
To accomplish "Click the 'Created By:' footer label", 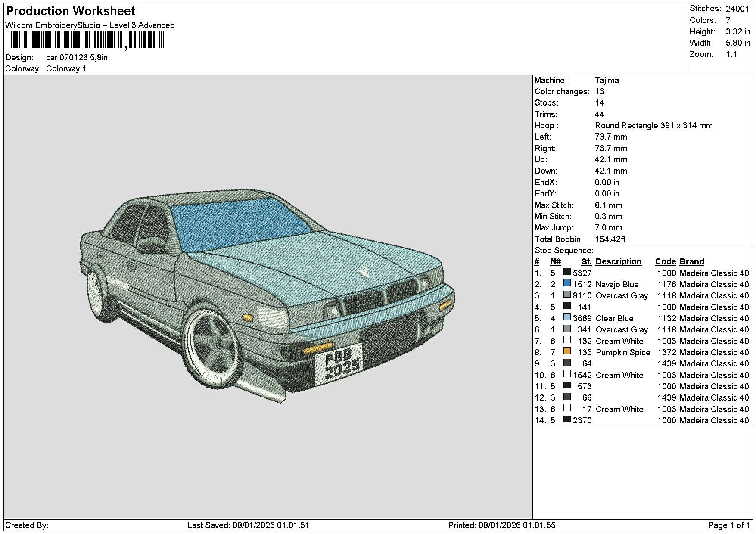I will tap(27, 525).
